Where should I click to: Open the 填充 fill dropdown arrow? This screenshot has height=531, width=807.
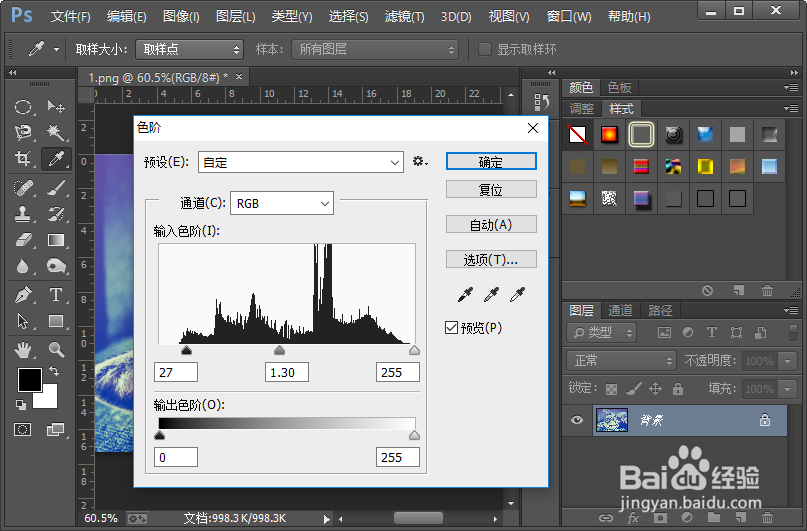tap(787, 389)
